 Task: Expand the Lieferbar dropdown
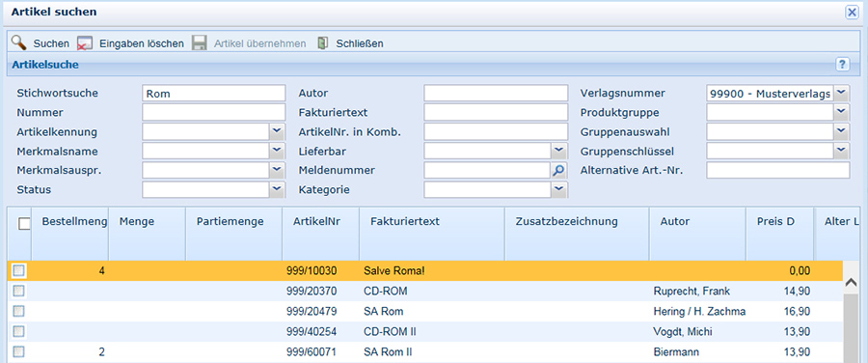pyautogui.click(x=558, y=151)
